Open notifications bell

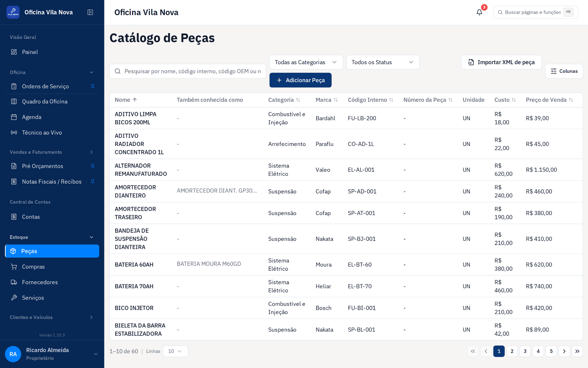(x=479, y=12)
